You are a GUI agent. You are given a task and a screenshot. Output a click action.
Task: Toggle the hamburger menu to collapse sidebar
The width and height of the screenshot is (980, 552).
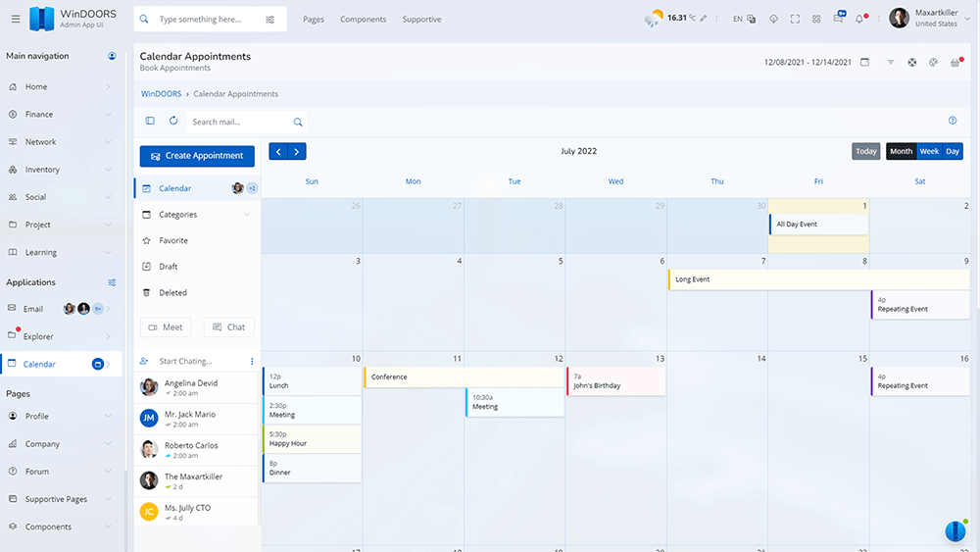pos(15,19)
